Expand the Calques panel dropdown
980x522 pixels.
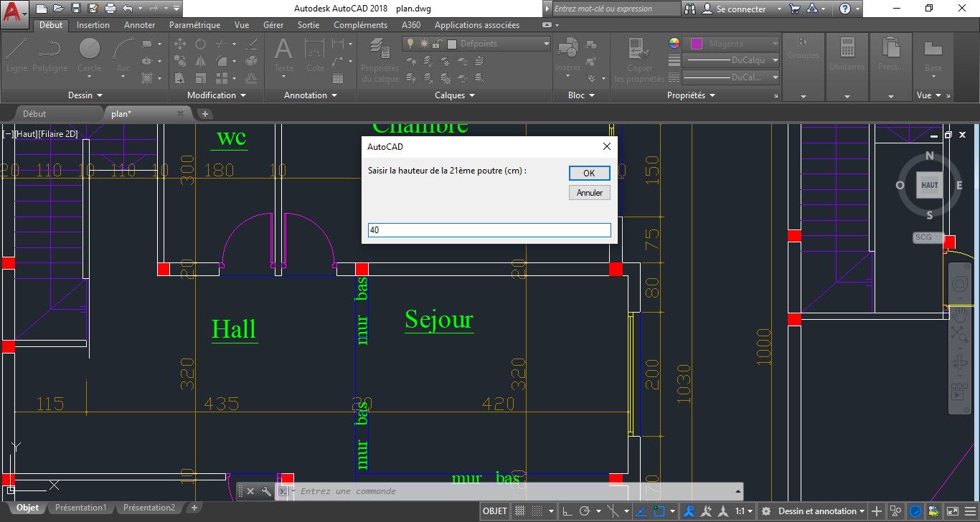pyautogui.click(x=455, y=95)
